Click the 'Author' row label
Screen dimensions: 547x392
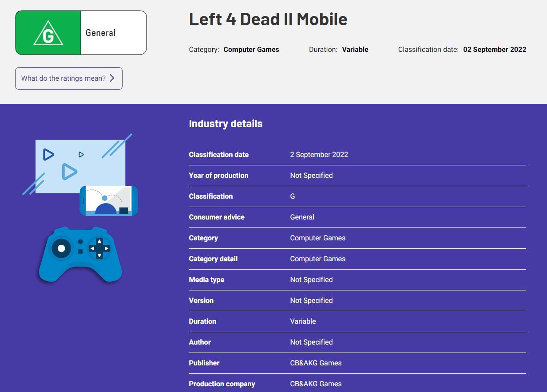[200, 342]
